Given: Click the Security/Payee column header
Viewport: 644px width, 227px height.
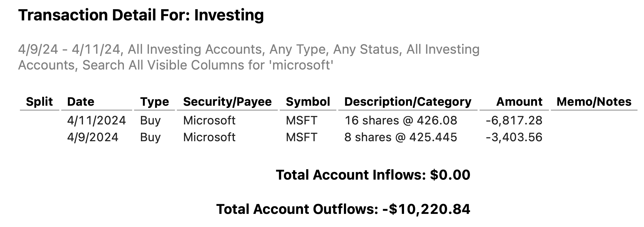Looking at the screenshot, I should tap(227, 102).
